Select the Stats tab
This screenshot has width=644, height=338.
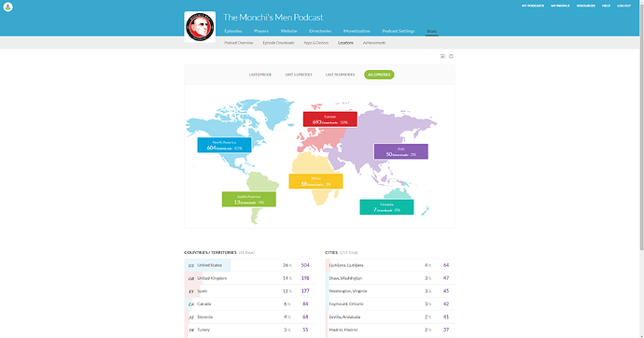click(431, 31)
